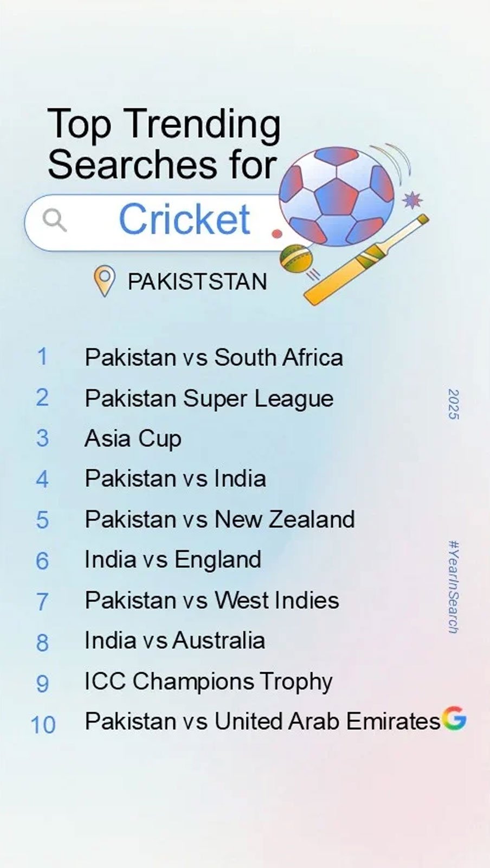
Task: Select Pakistan vs United Arab Emirates
Action: point(262,722)
